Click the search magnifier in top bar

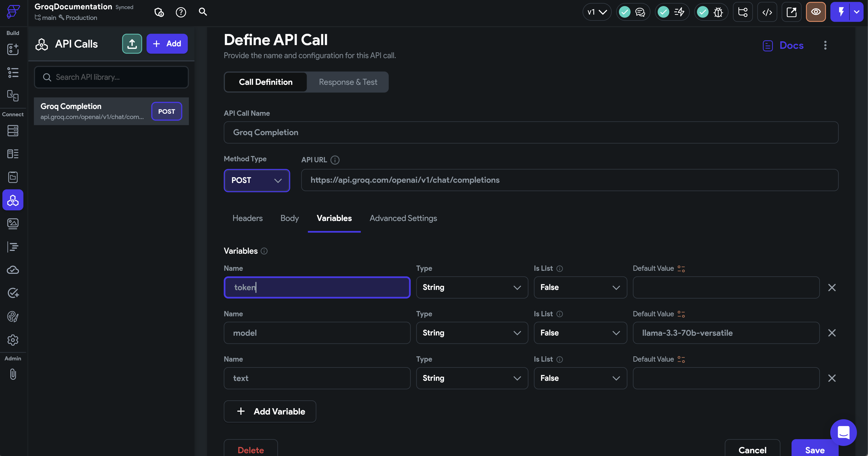coord(203,12)
